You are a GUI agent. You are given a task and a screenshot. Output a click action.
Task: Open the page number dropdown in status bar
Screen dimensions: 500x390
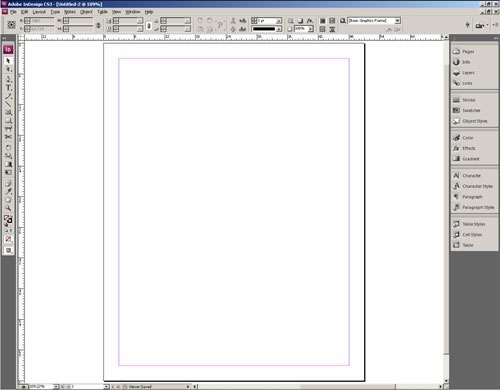coord(106,387)
